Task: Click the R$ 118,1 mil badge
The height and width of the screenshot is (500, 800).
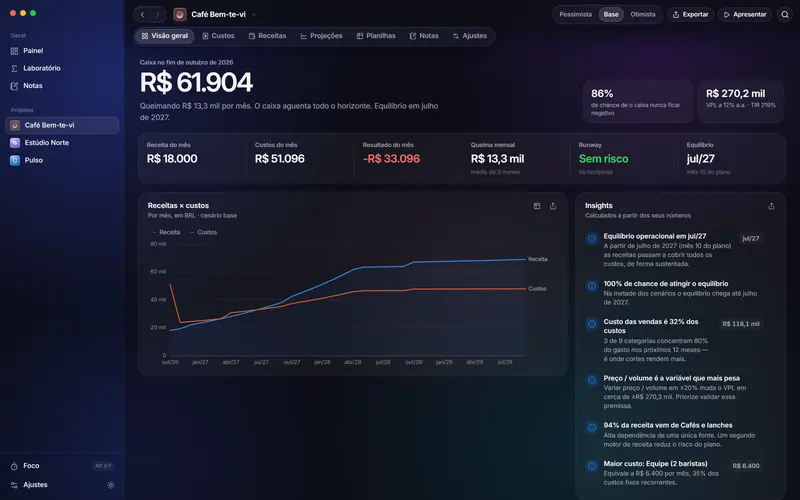Action: coord(741,324)
